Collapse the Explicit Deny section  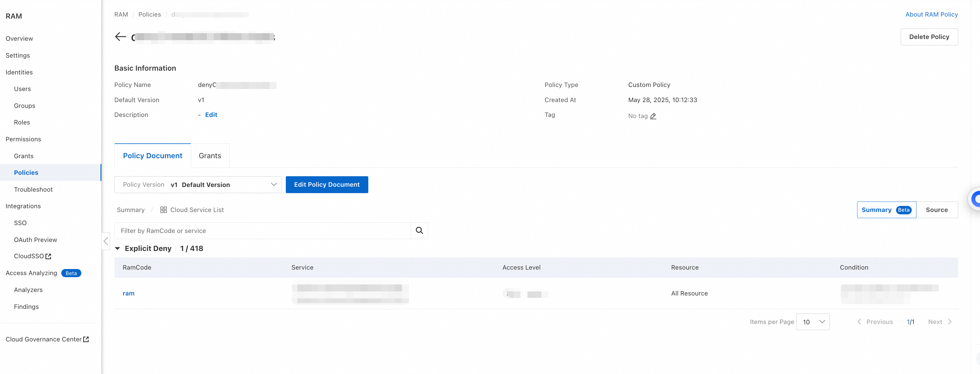click(118, 249)
